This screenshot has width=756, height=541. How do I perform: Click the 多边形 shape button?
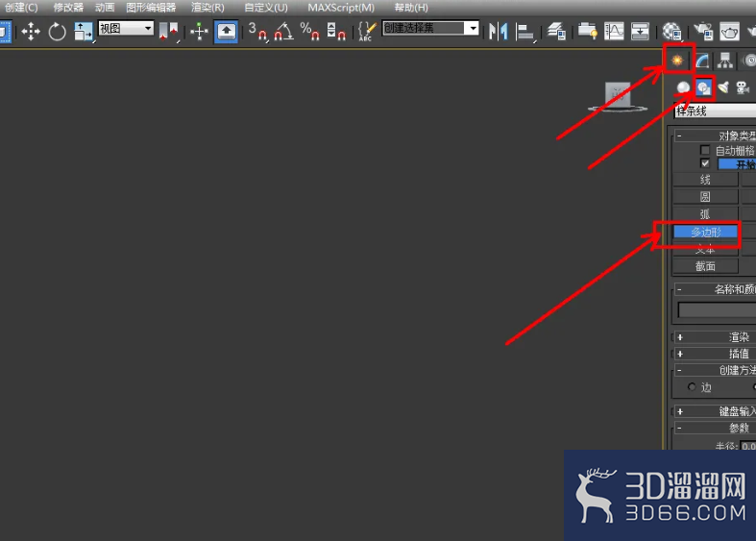pyautogui.click(x=705, y=232)
